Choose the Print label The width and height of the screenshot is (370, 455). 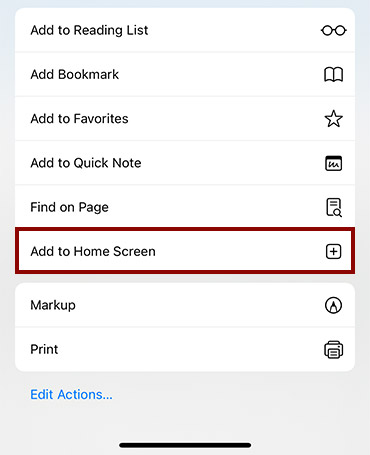[x=44, y=349]
